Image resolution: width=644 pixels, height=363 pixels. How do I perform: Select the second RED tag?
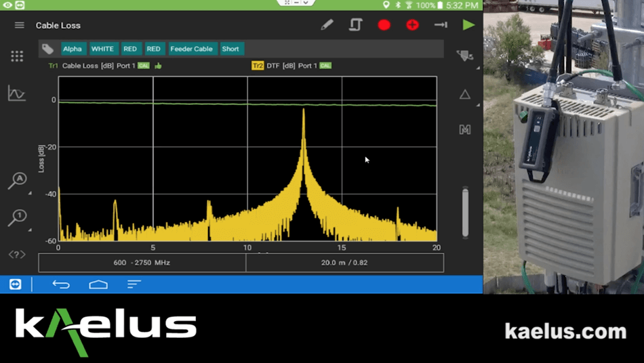pos(154,49)
